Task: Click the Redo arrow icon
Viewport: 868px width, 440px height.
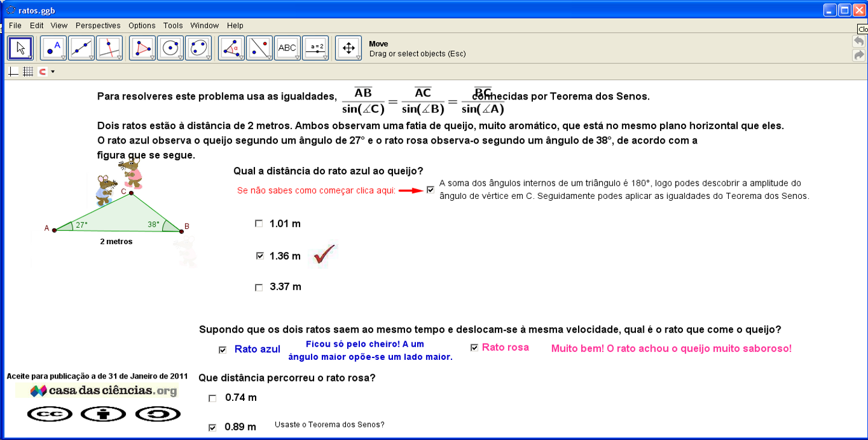Action: click(x=858, y=55)
